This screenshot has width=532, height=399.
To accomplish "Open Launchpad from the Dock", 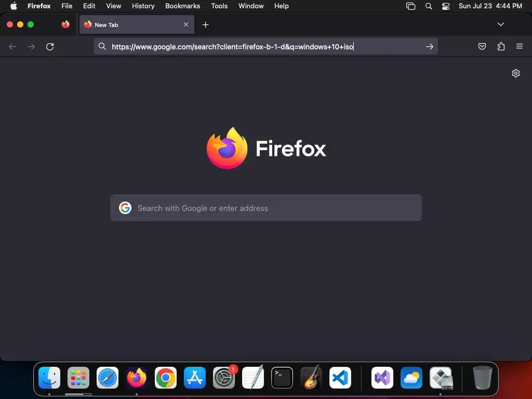I will (78, 378).
